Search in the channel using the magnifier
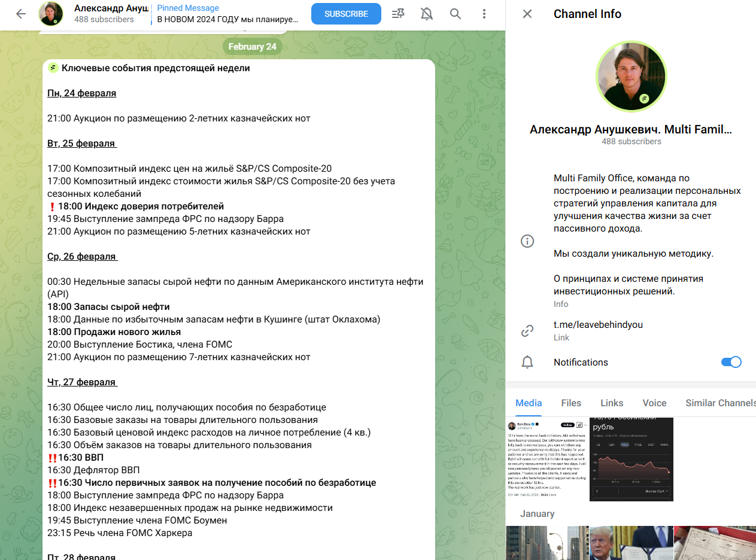This screenshot has height=560, width=756. tap(456, 14)
